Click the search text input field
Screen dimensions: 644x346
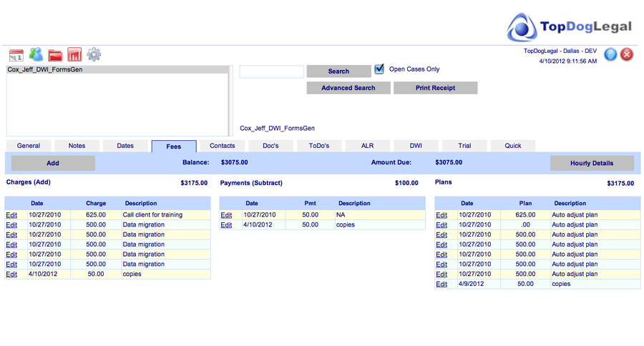pos(271,71)
